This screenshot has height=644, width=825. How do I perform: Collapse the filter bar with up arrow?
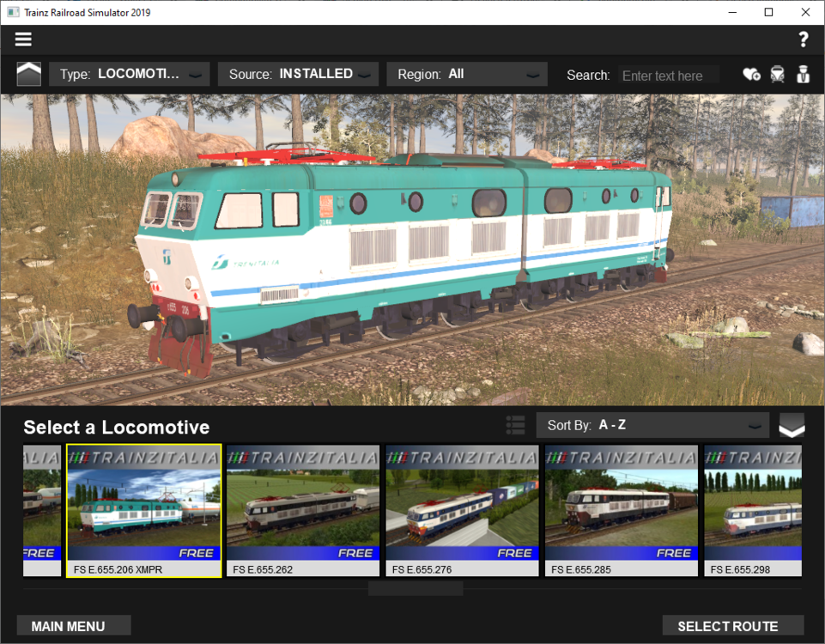pyautogui.click(x=29, y=74)
